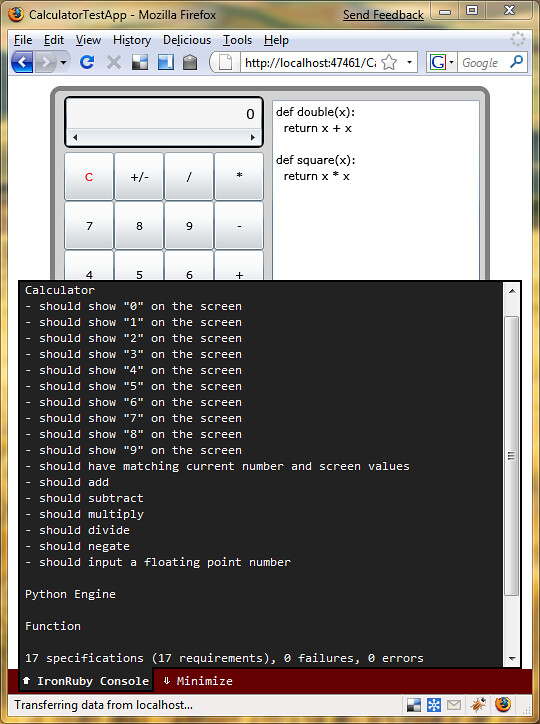The width and height of the screenshot is (540, 724).
Task: Open the Tools menu
Action: [x=237, y=40]
